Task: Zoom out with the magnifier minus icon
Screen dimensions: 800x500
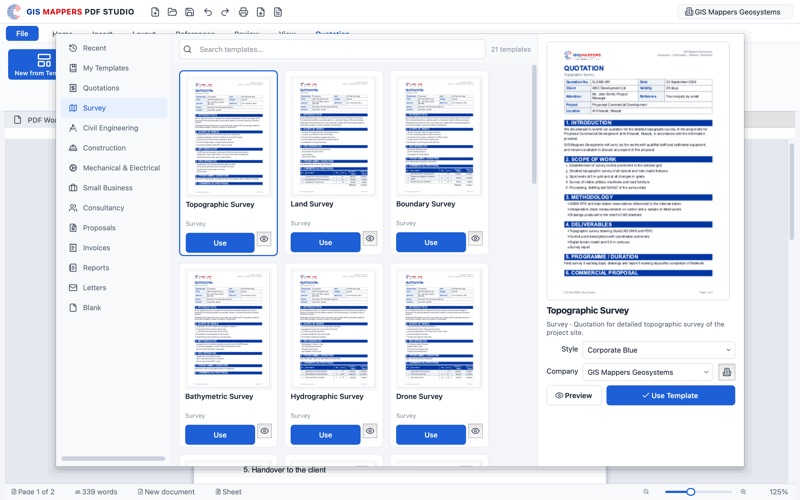Action: pos(646,492)
